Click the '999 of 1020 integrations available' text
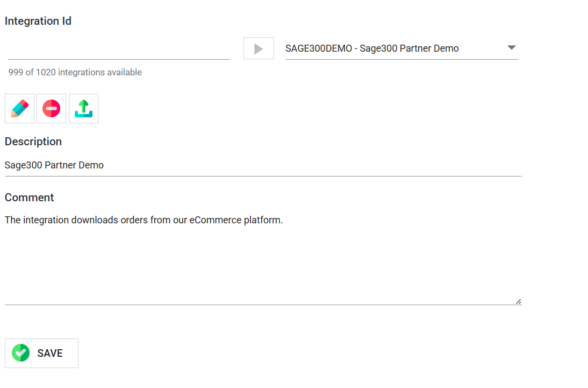 pyautogui.click(x=75, y=72)
